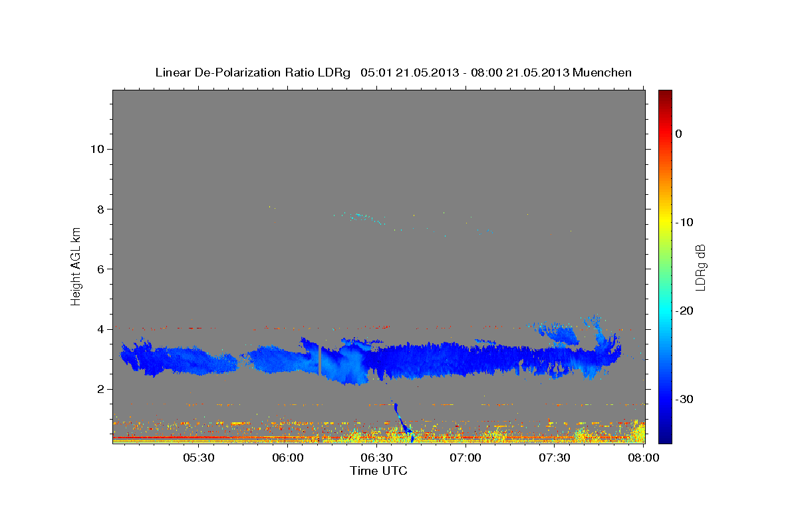This screenshot has width=798, height=532.
Task: Click the '06:30' time tick label
Action: (x=377, y=458)
